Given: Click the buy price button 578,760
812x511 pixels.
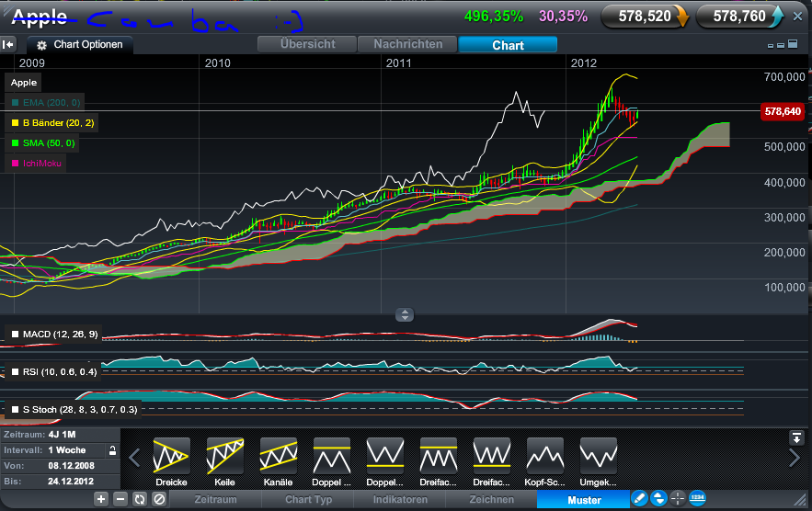Looking at the screenshot, I should point(740,17).
